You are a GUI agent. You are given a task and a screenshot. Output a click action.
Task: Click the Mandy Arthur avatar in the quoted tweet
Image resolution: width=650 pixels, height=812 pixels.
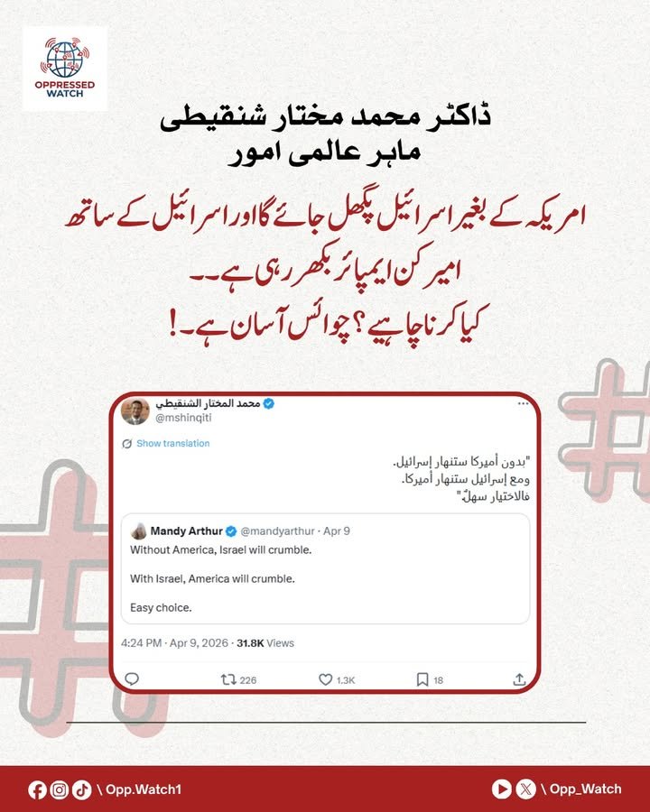click(139, 531)
